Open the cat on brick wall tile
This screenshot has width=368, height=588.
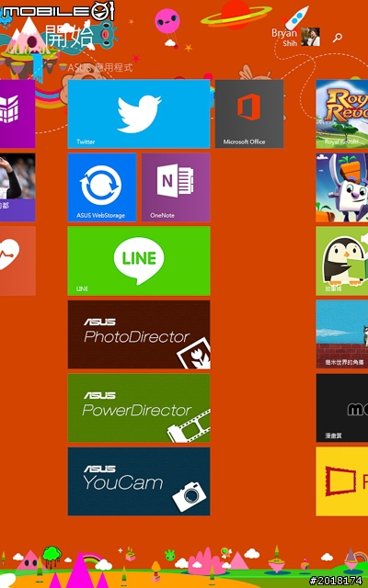[342, 334]
